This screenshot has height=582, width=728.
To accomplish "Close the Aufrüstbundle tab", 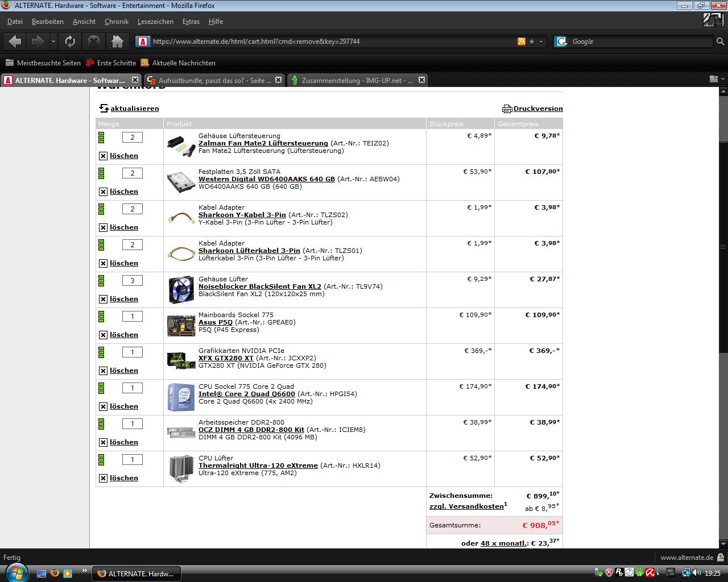I will tap(278, 80).
